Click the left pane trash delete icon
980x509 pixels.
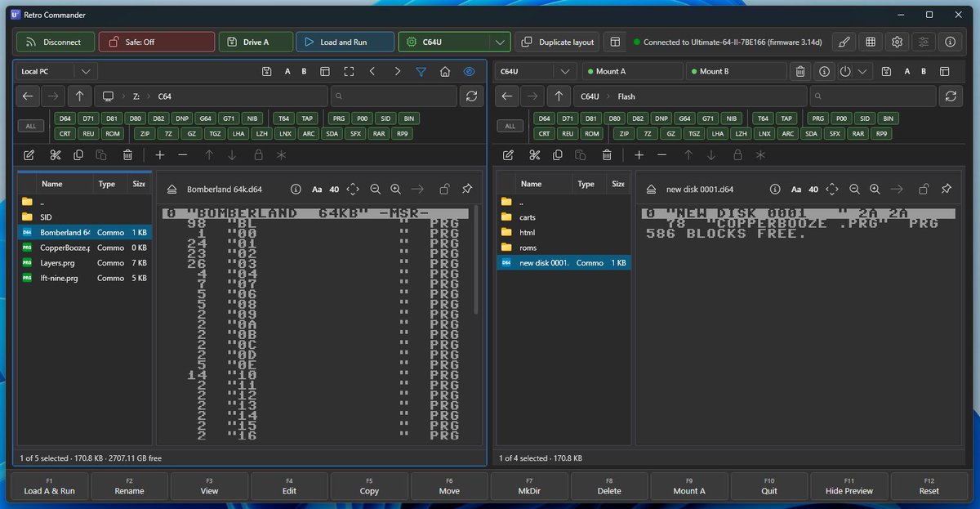[128, 154]
